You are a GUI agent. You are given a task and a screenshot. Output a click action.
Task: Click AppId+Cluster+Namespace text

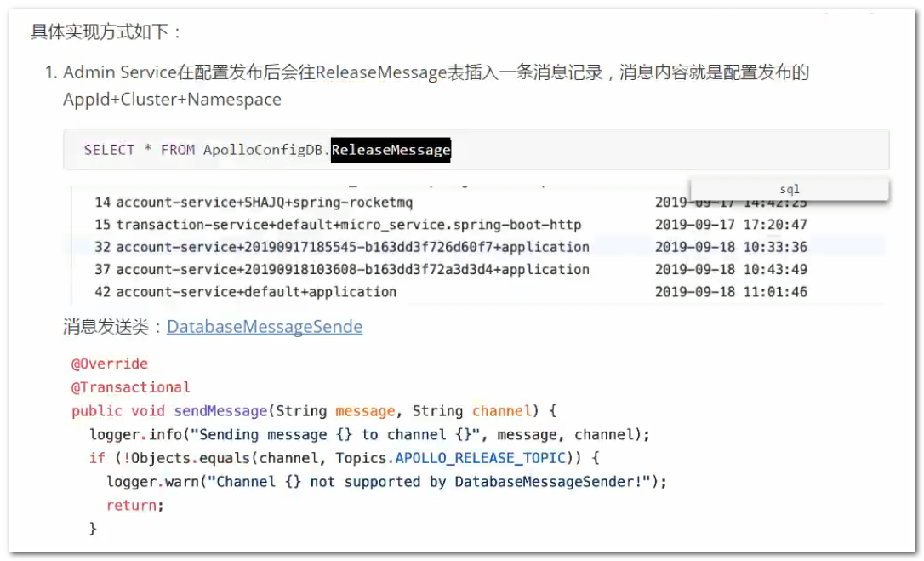[172, 99]
